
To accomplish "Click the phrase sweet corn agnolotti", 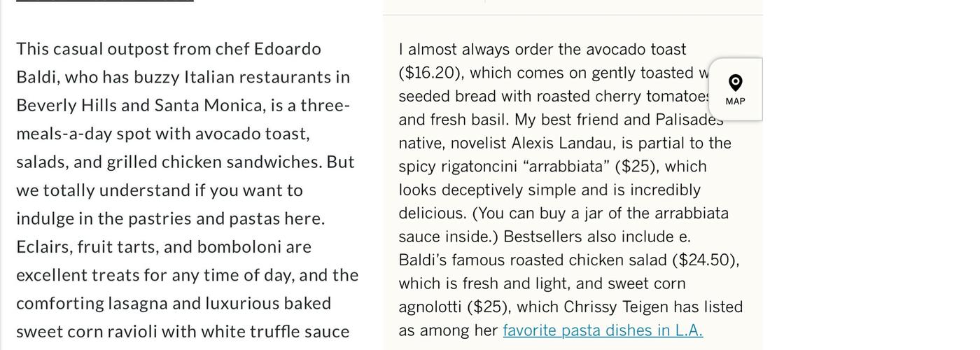I will coord(542,295).
